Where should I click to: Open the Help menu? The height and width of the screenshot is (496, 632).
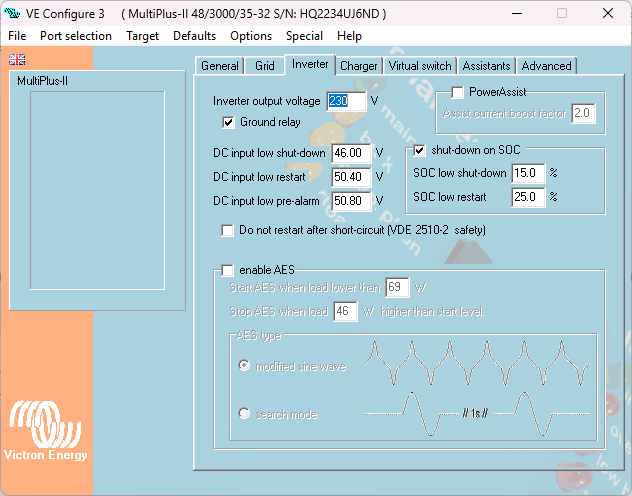(x=349, y=36)
